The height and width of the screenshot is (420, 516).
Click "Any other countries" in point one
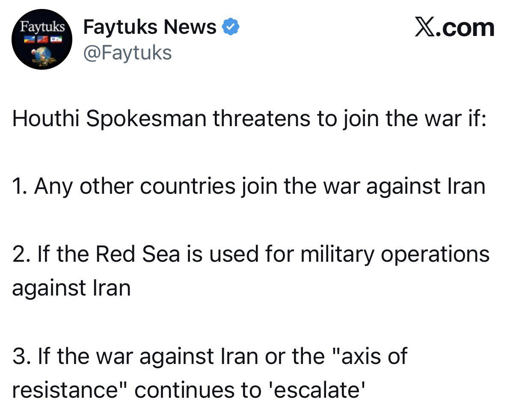(135, 186)
